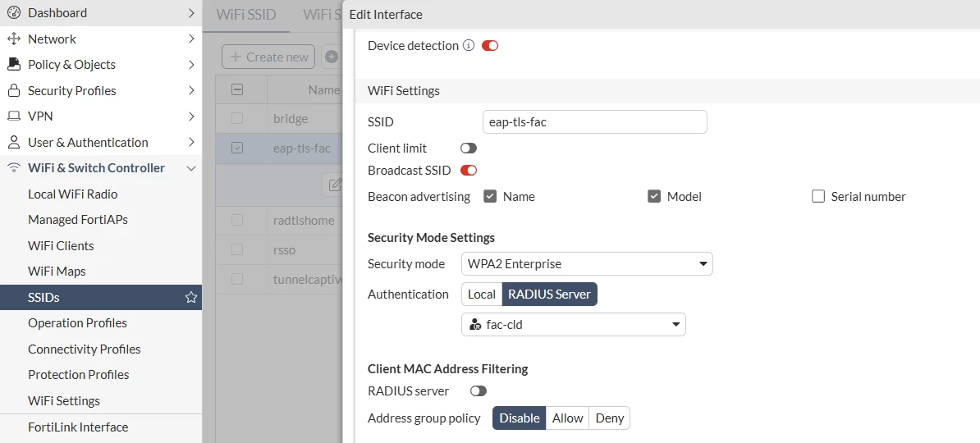The height and width of the screenshot is (443, 980).
Task: Check the rsso row checkbox
Action: (237, 249)
